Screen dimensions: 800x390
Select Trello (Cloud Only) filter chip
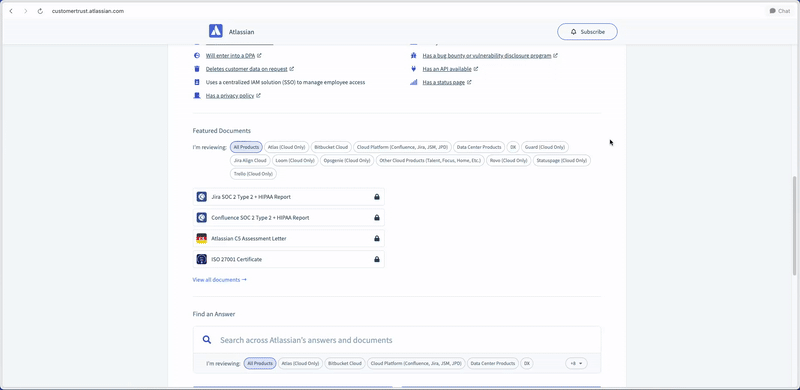[x=253, y=174]
